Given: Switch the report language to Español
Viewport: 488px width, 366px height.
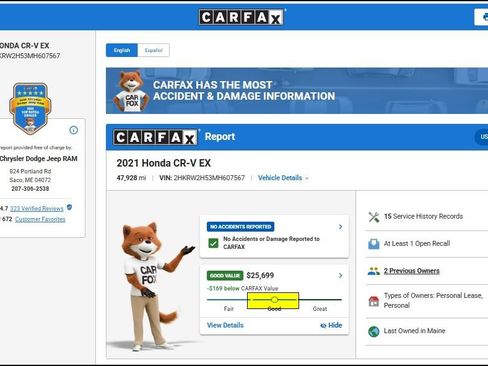Looking at the screenshot, I should pyautogui.click(x=153, y=50).
